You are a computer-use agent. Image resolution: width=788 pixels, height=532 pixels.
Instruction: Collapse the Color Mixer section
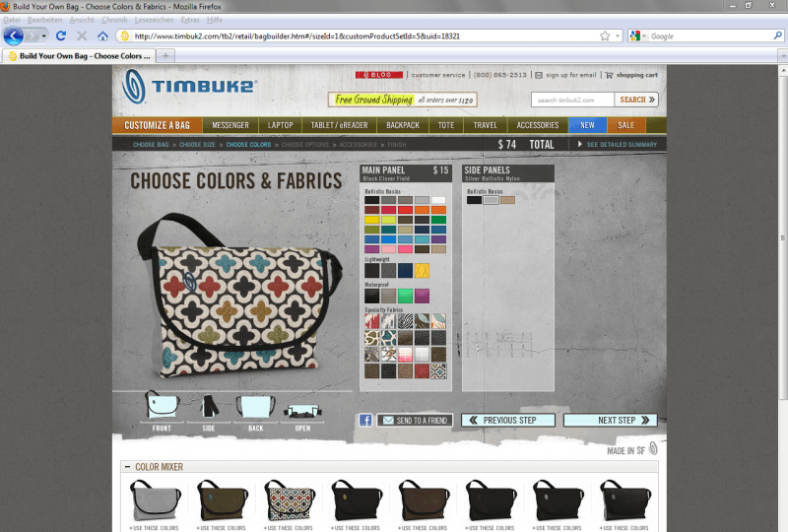pyautogui.click(x=128, y=467)
